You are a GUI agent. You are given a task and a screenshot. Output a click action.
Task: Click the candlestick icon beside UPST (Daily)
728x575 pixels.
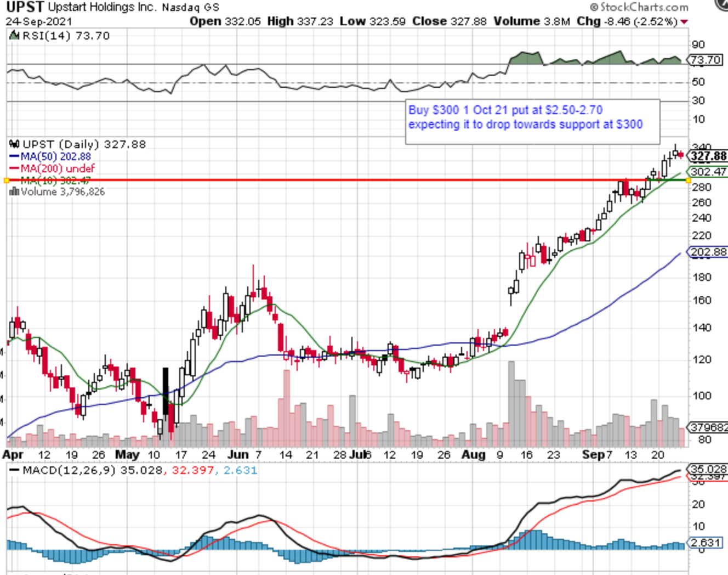coord(15,144)
